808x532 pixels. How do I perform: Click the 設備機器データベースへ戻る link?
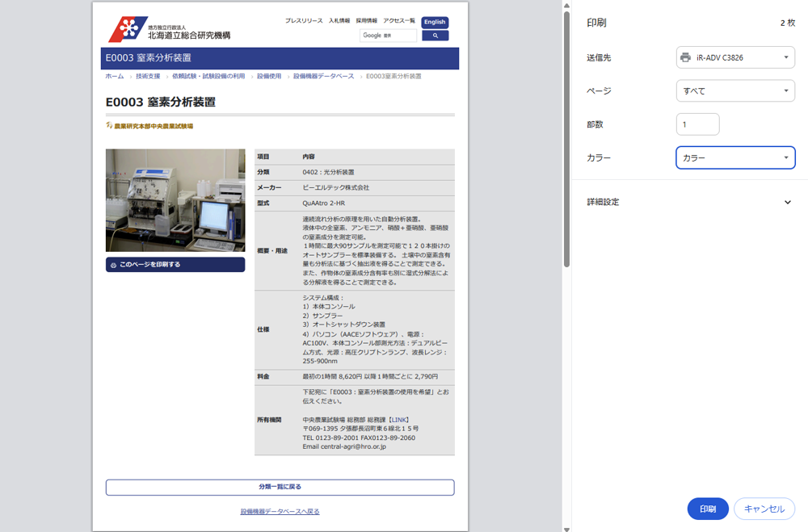(x=280, y=511)
